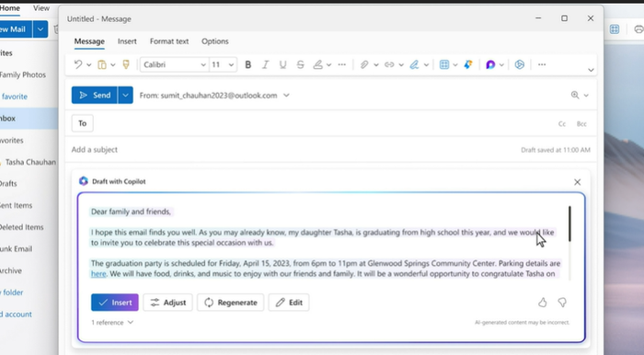Open the font size 11 dropdown

[223, 65]
